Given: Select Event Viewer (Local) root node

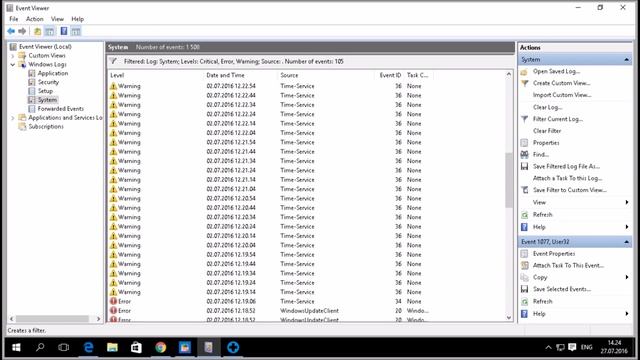Looking at the screenshot, I should (x=45, y=47).
